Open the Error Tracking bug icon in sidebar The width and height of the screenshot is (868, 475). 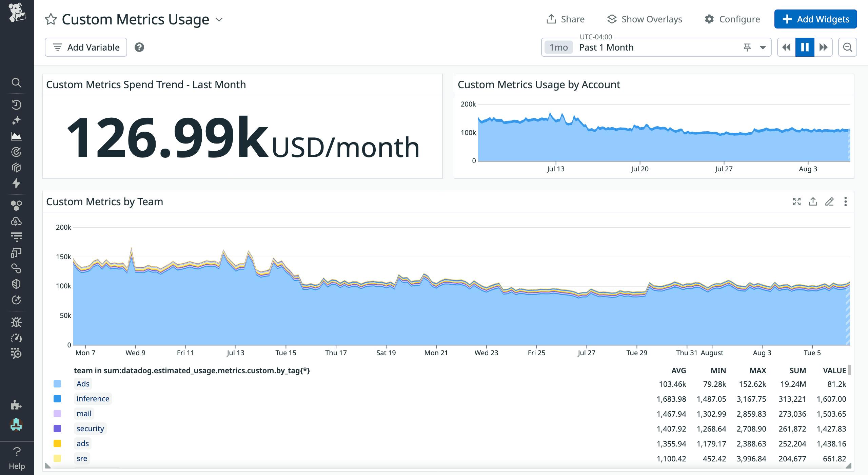[x=17, y=322]
